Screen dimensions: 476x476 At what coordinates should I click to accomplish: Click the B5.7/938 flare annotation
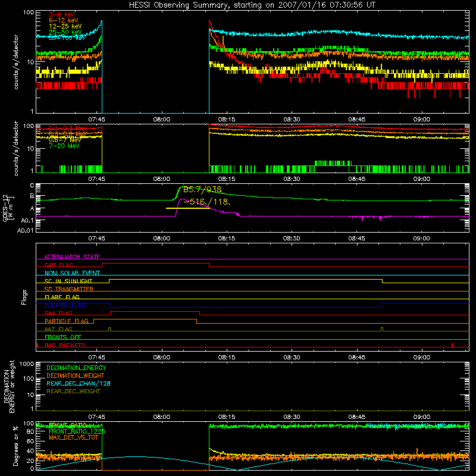click(202, 190)
